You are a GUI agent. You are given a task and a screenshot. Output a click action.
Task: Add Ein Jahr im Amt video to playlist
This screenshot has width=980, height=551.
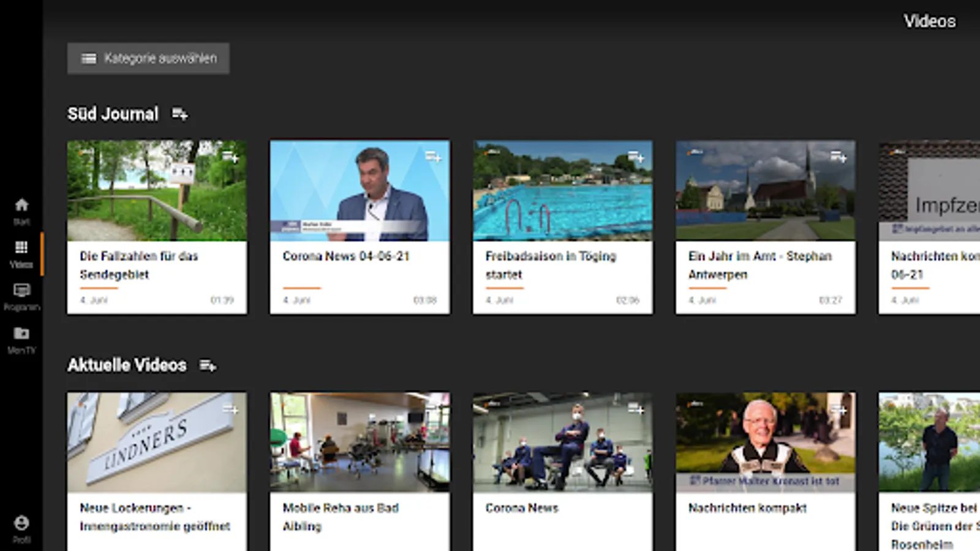839,157
